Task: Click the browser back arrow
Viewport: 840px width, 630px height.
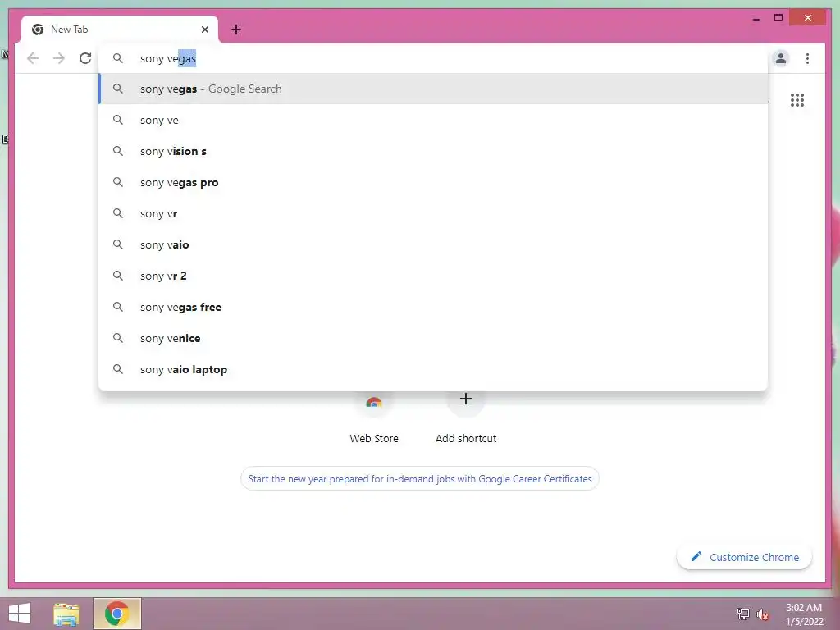Action: 33,58
